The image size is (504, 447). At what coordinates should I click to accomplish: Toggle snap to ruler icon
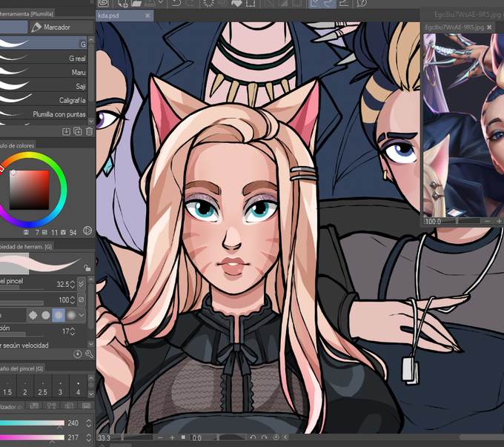click(x=315, y=3)
